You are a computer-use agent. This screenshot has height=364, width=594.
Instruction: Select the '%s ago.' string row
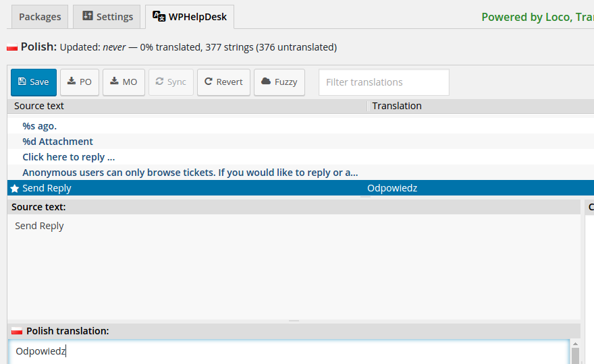pyautogui.click(x=300, y=125)
